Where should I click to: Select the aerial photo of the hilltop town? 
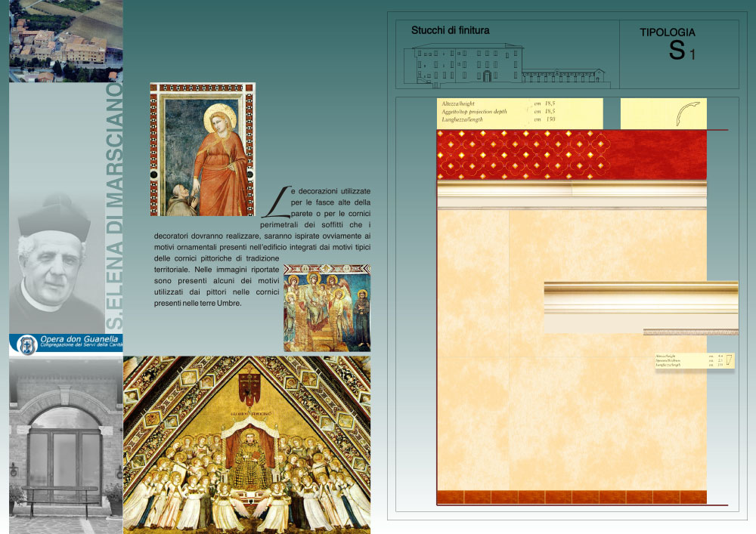coord(66,41)
